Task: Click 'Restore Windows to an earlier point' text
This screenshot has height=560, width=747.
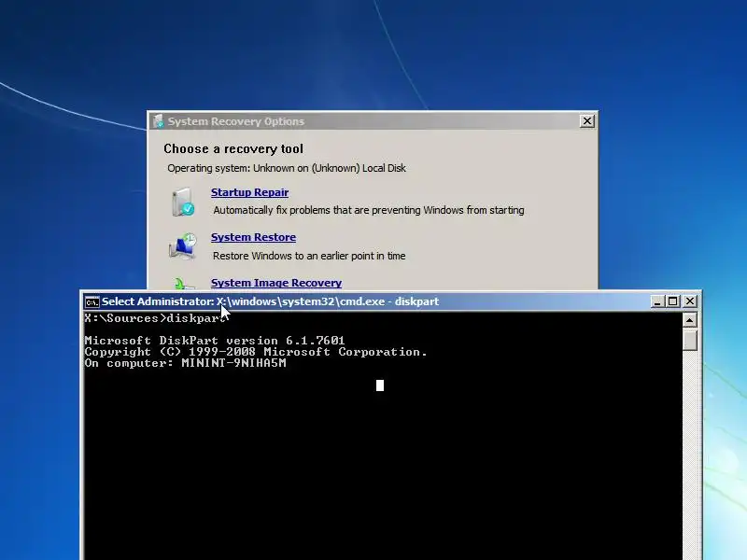Action: 309,256
